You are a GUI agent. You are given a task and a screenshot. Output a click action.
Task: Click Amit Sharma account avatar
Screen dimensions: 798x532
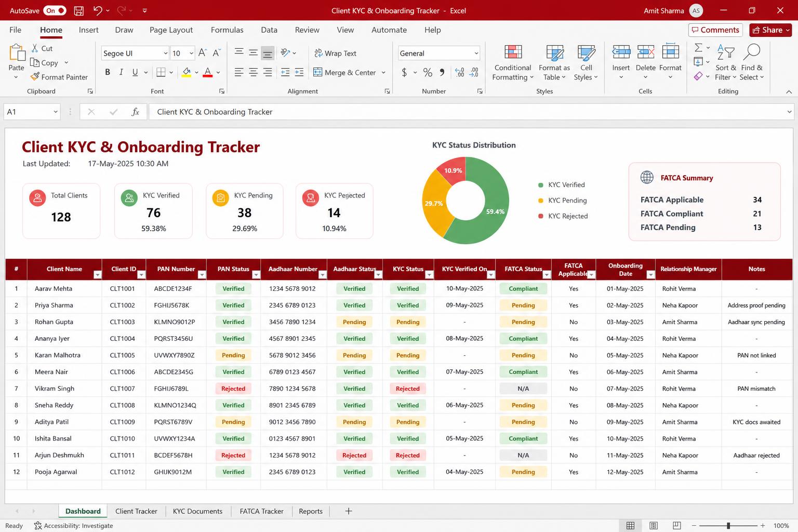[696, 10]
